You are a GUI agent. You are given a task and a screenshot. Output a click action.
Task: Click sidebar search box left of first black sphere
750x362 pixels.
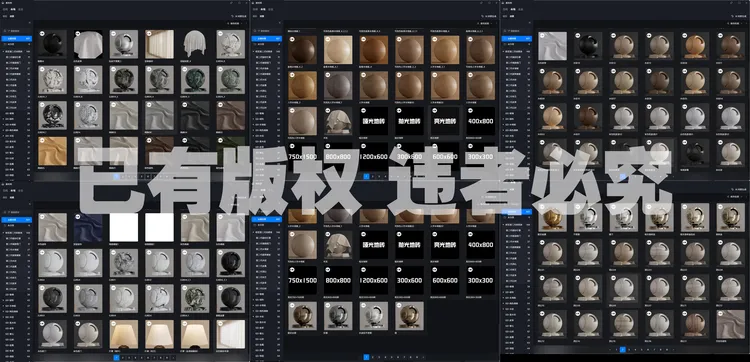17,32
